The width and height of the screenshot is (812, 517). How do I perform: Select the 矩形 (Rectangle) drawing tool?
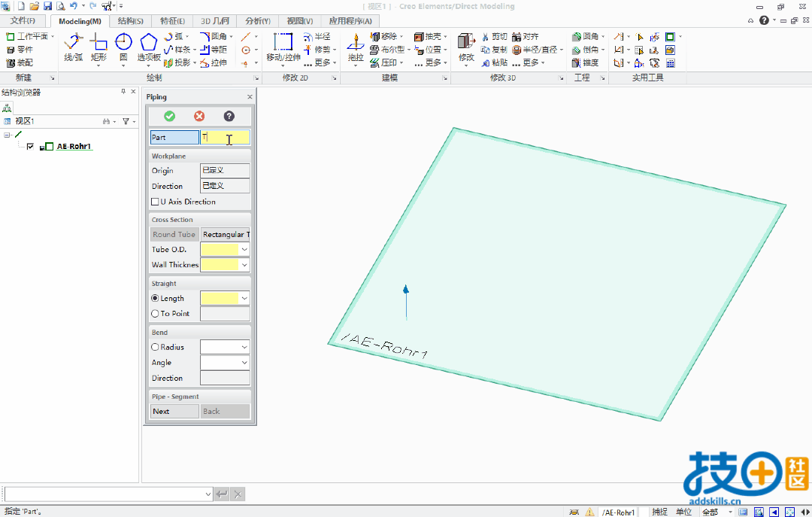click(x=98, y=47)
